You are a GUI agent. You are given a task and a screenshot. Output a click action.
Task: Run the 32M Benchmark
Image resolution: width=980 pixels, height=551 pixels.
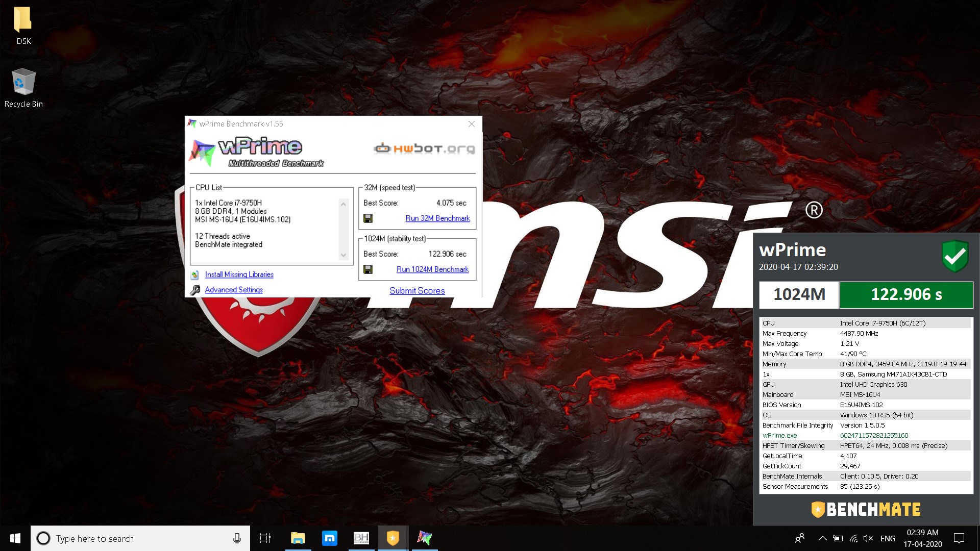click(437, 218)
